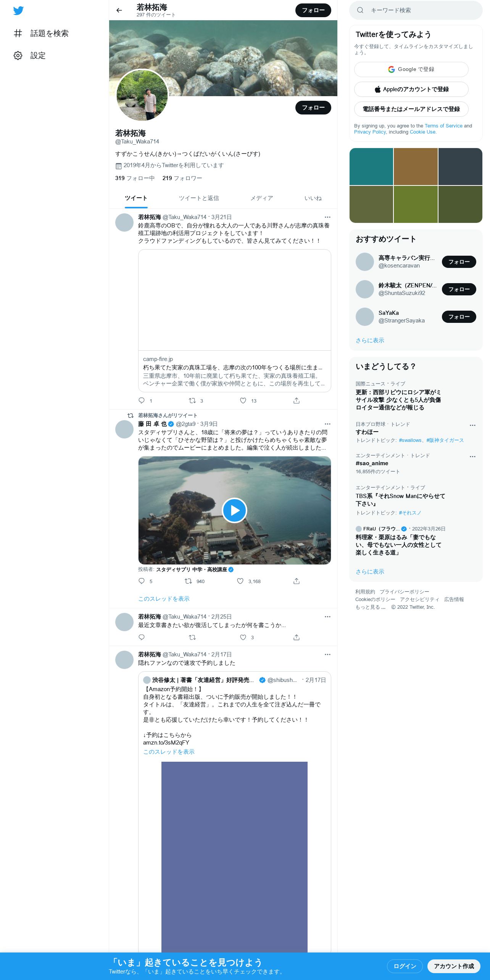Follow 若林拓海 from the profile section
This screenshot has width=490, height=980.
[x=313, y=108]
